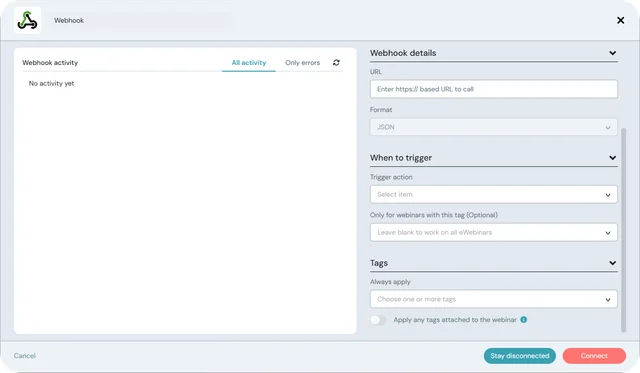Viewport: 640px width, 373px height.
Task: Click the 'Webhook' title text
Action: pos(69,20)
